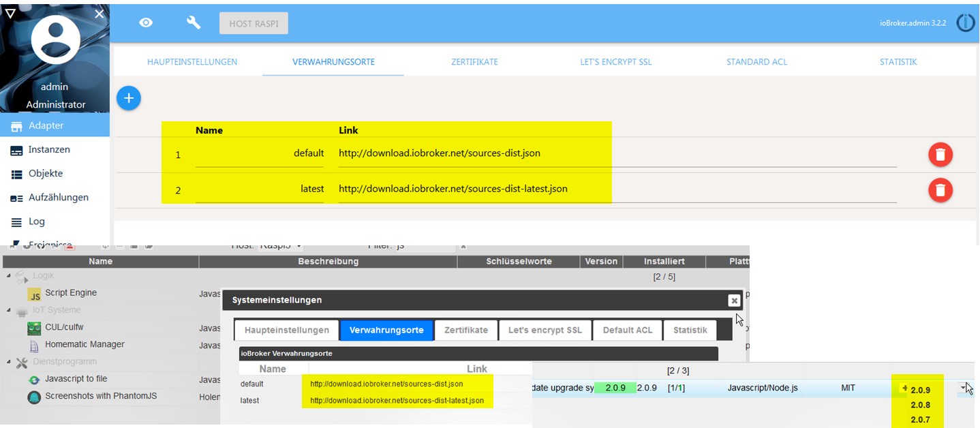Select the CUL/culfw adapter row
980x428 pixels.
tap(64, 328)
